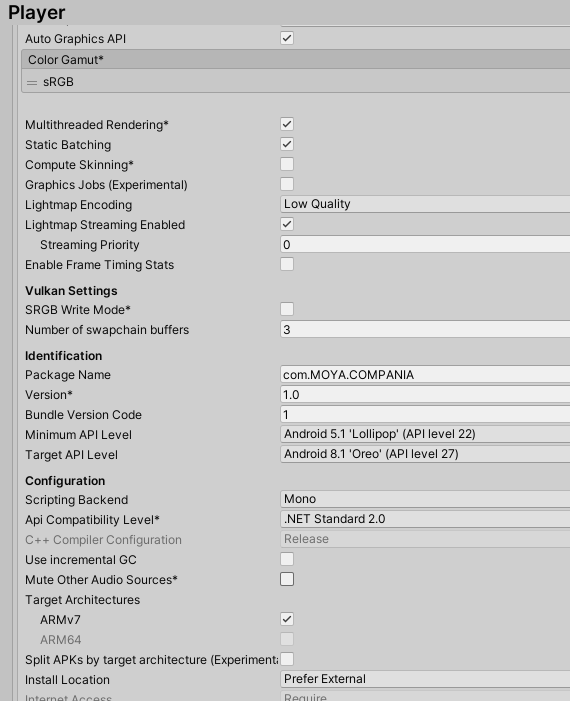Click the Configuration section heading
The image size is (570, 701).
[x=65, y=481]
